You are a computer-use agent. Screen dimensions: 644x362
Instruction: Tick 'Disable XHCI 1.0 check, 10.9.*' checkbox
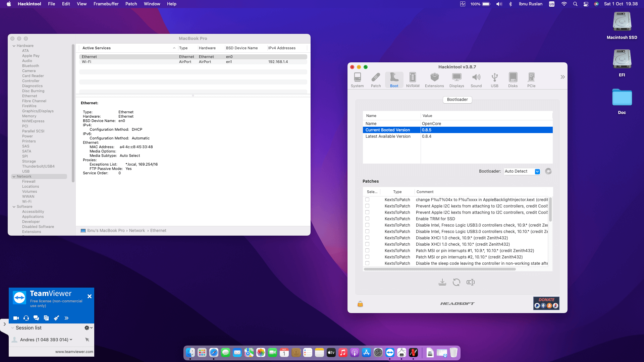tap(367, 238)
